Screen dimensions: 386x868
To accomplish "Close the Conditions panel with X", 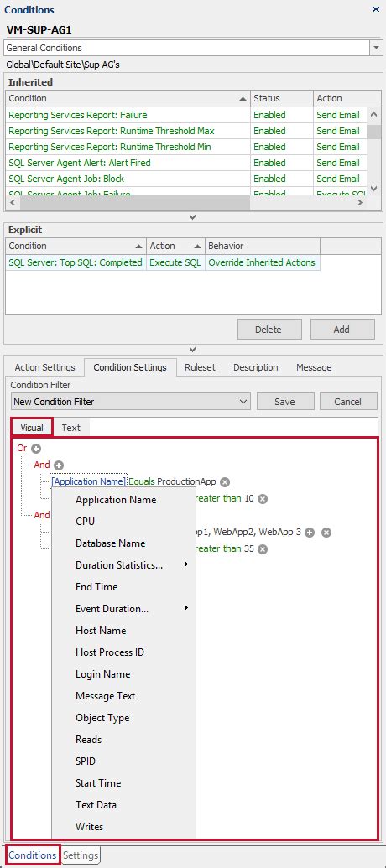I will coord(376,9).
